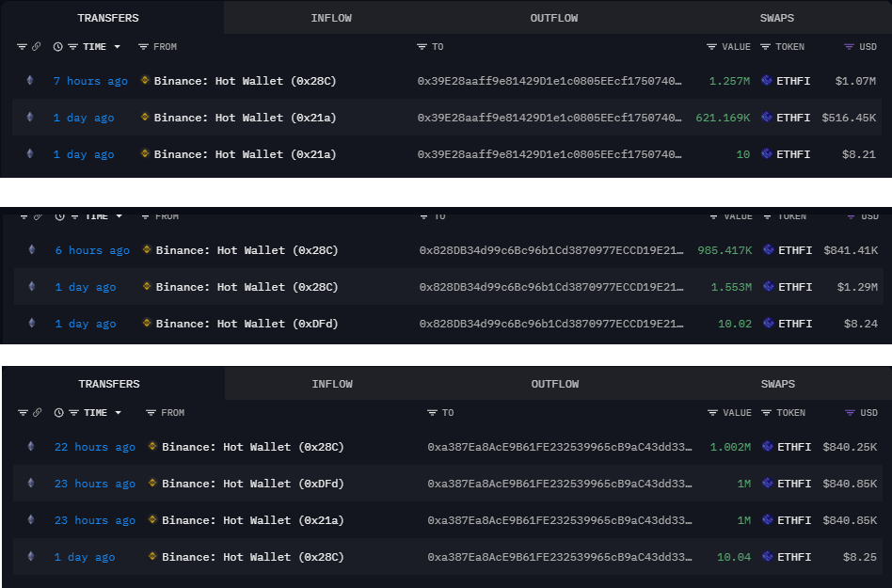Switch to the SWAPS tab above 0xa387 transfers

pyautogui.click(x=777, y=384)
